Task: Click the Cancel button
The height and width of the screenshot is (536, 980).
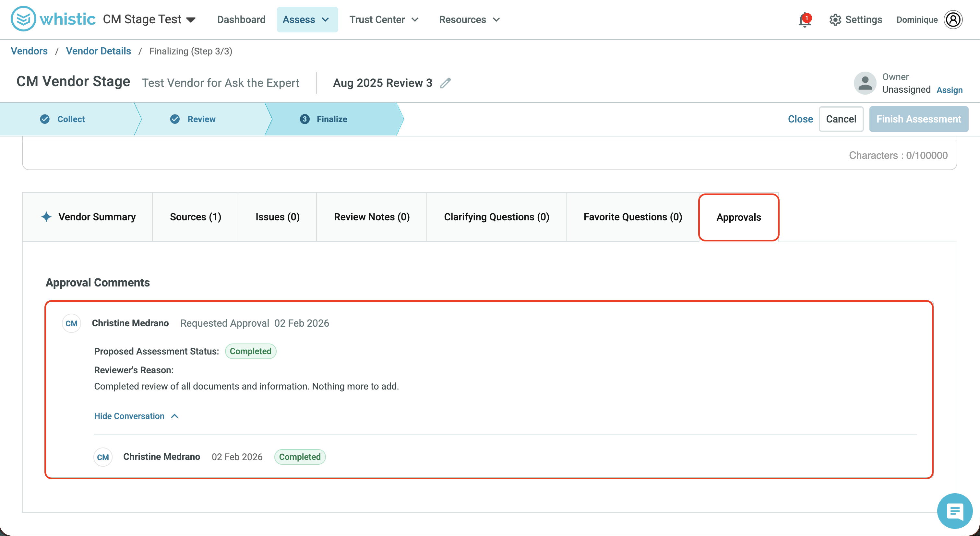Action: (x=841, y=119)
